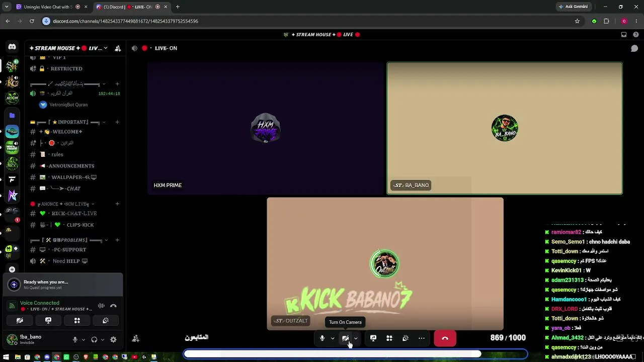The height and width of the screenshot is (362, 644).
Task: Invite members via the server header icon
Action: 118,48
